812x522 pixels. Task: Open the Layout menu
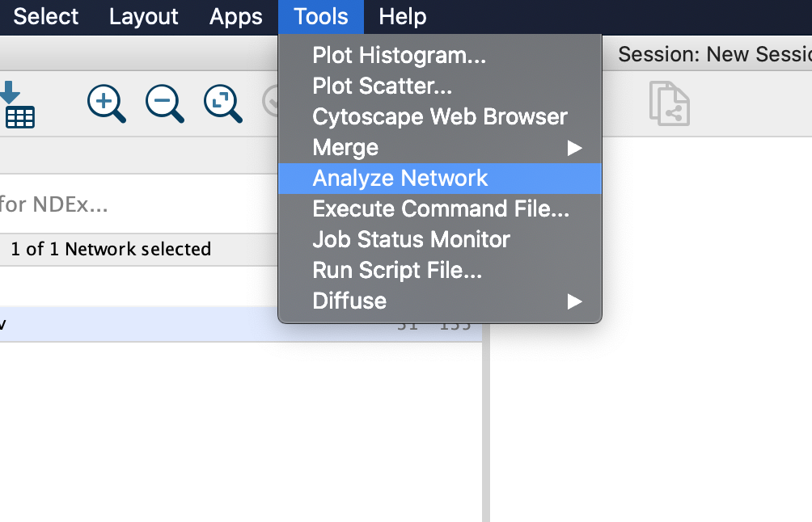[143, 17]
